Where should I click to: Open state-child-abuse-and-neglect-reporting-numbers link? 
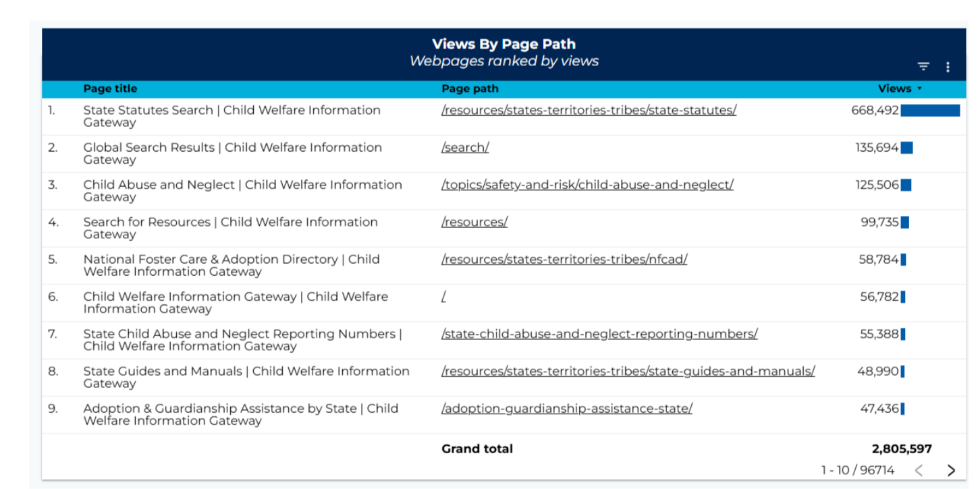[x=599, y=333]
